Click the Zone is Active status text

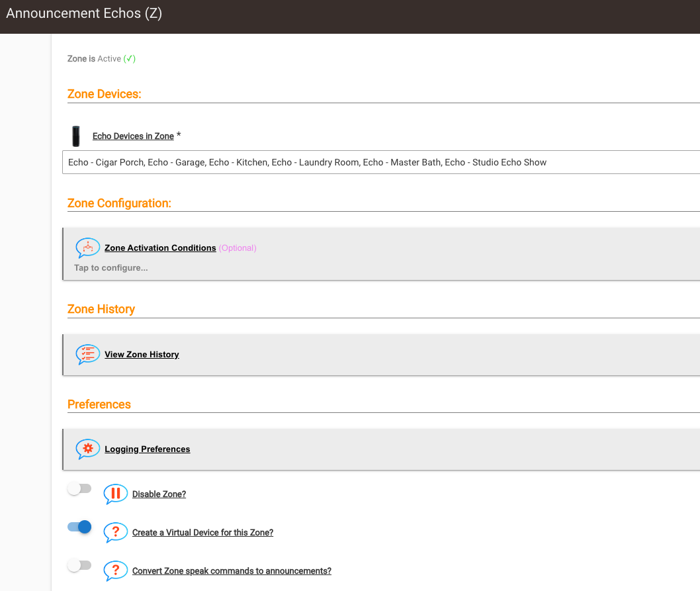pos(101,58)
